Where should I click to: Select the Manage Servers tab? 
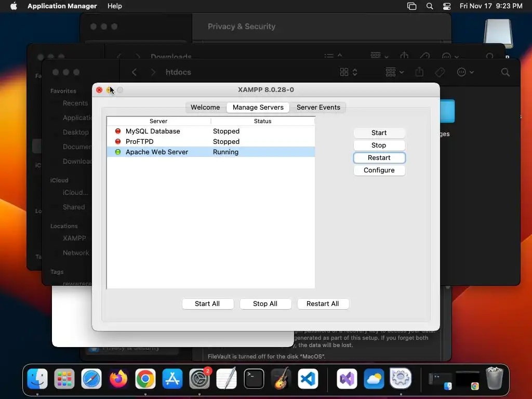pyautogui.click(x=258, y=107)
